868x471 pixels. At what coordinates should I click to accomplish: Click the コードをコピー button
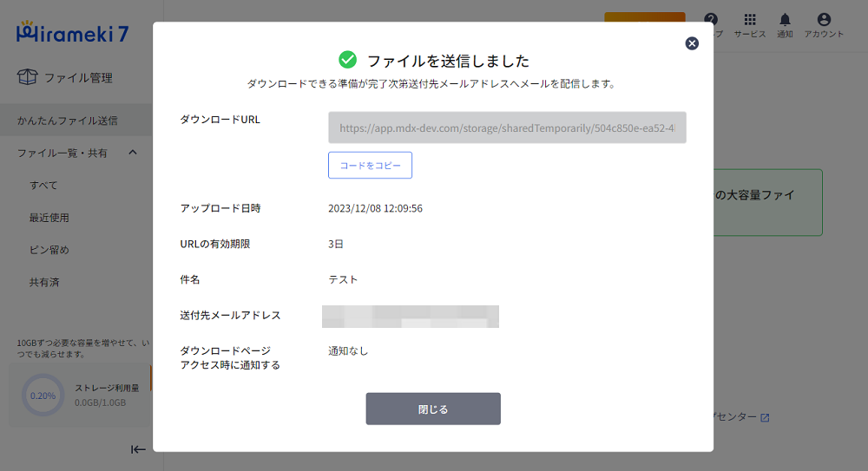370,165
